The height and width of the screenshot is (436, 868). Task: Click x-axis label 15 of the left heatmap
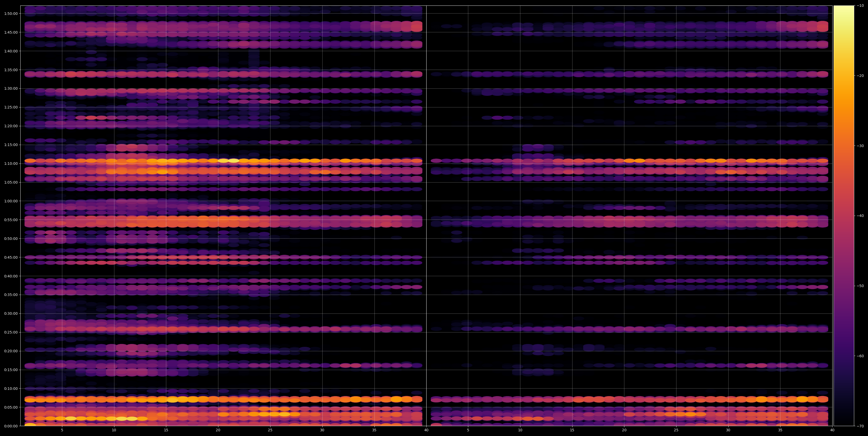pos(166,430)
